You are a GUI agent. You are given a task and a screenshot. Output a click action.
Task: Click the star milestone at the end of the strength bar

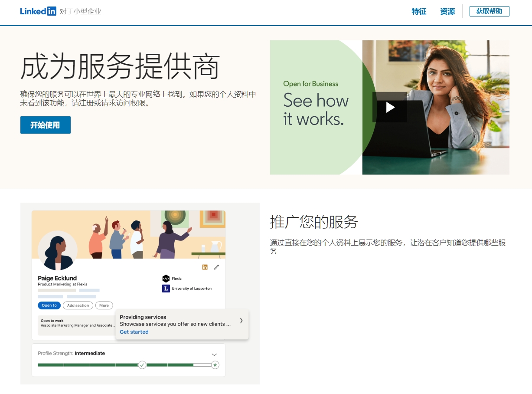tap(215, 365)
